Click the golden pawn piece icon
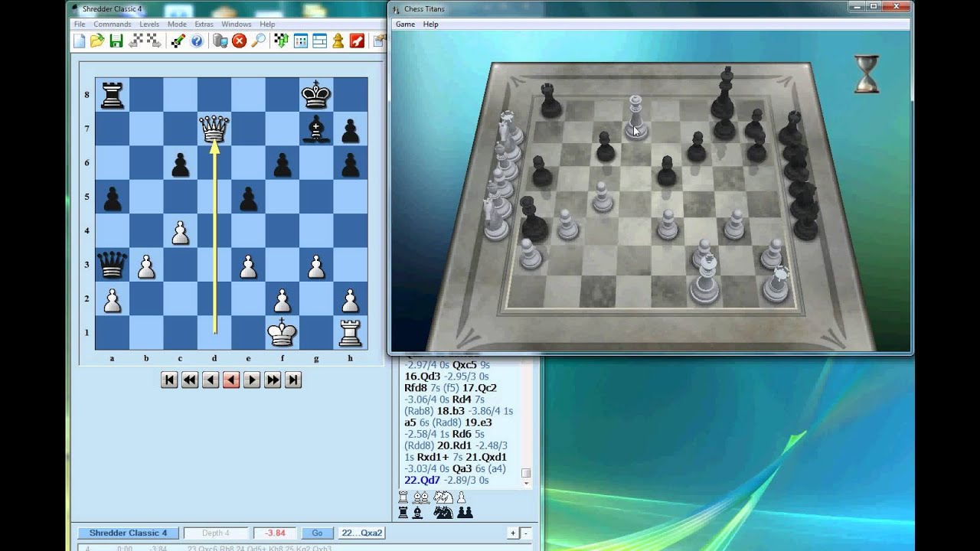The image size is (980, 551). tap(338, 41)
